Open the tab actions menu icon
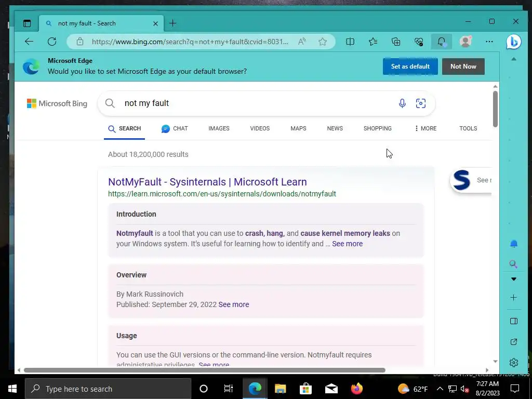Screen dimensions: 532x399 point(27,23)
